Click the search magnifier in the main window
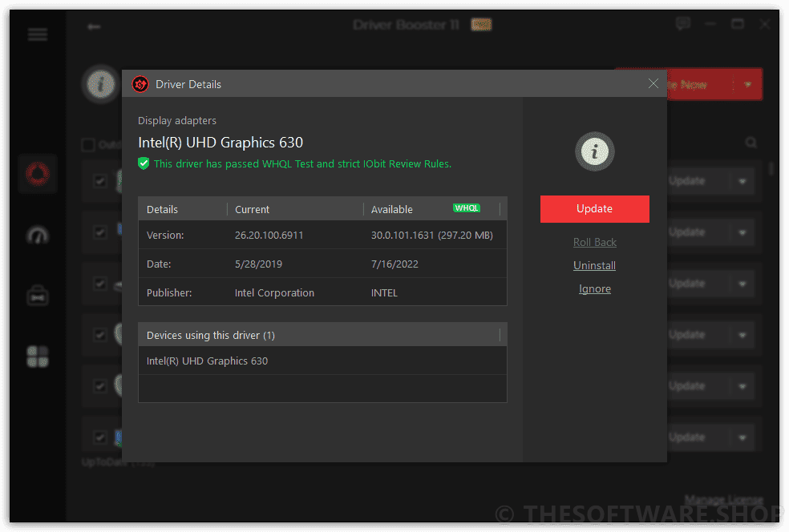Viewport: 789px width, 532px height. pos(751,143)
